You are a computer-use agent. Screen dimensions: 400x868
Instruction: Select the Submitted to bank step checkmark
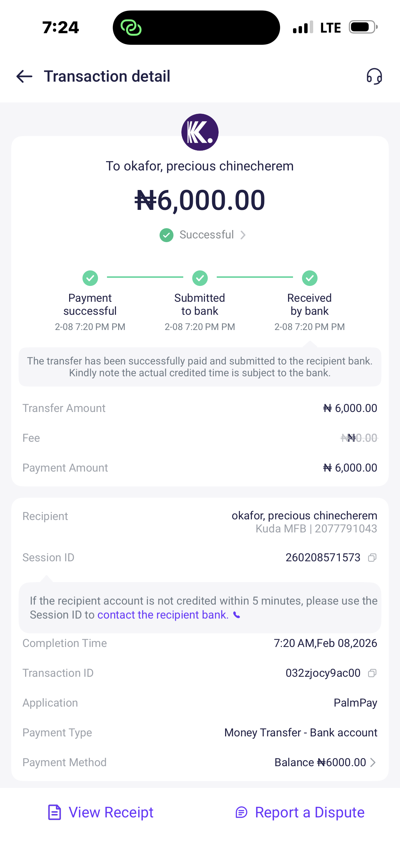click(x=200, y=278)
